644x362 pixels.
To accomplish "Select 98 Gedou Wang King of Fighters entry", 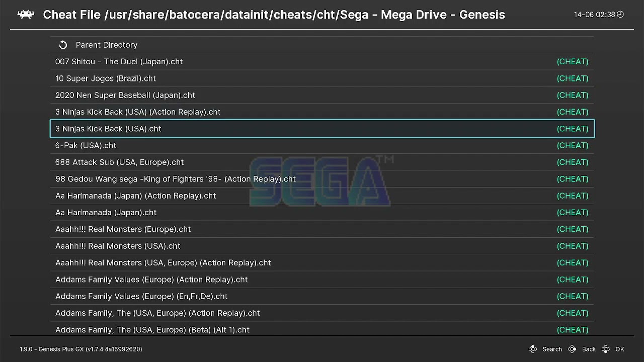I will (322, 179).
